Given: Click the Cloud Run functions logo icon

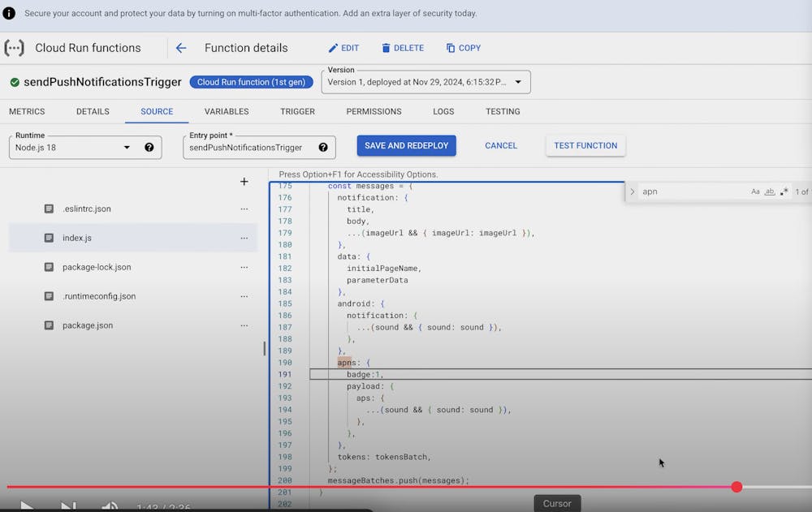Looking at the screenshot, I should pos(14,48).
